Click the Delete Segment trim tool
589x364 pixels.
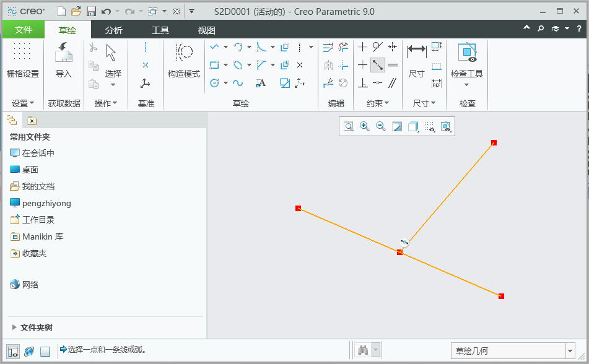343,47
